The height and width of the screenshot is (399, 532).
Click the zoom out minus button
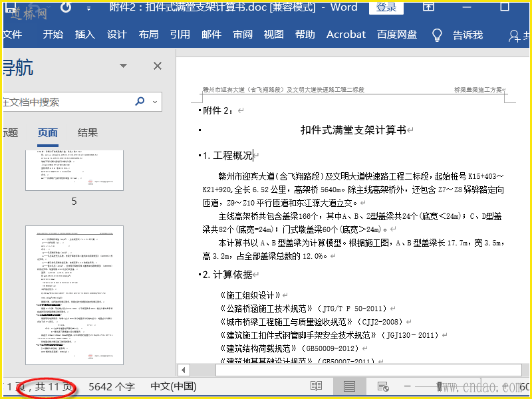point(408,386)
